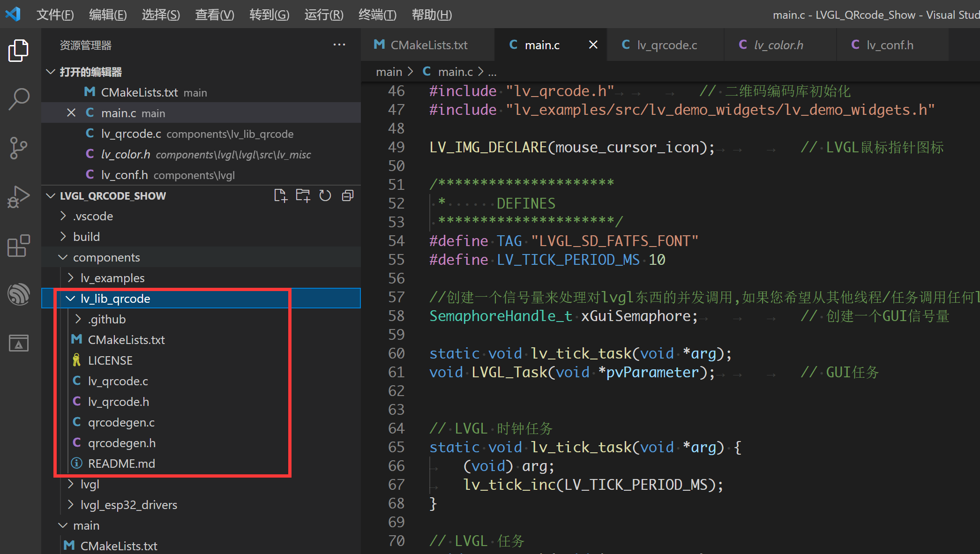Collapse the Open Editors section

pyautogui.click(x=90, y=72)
